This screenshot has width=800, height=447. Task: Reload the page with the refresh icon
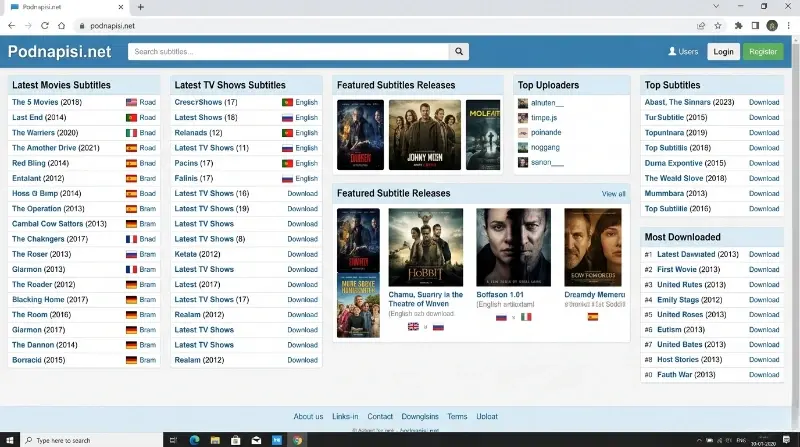pos(45,26)
